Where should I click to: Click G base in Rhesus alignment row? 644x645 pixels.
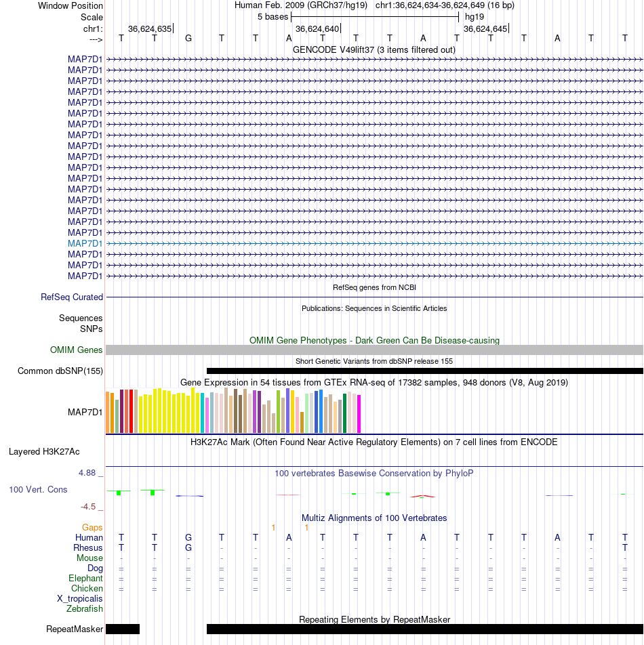coord(188,548)
